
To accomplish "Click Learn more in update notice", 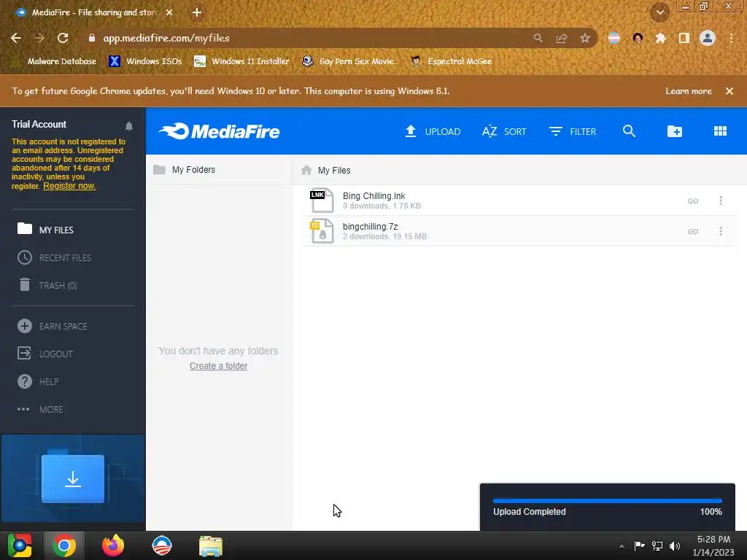I will point(689,91).
